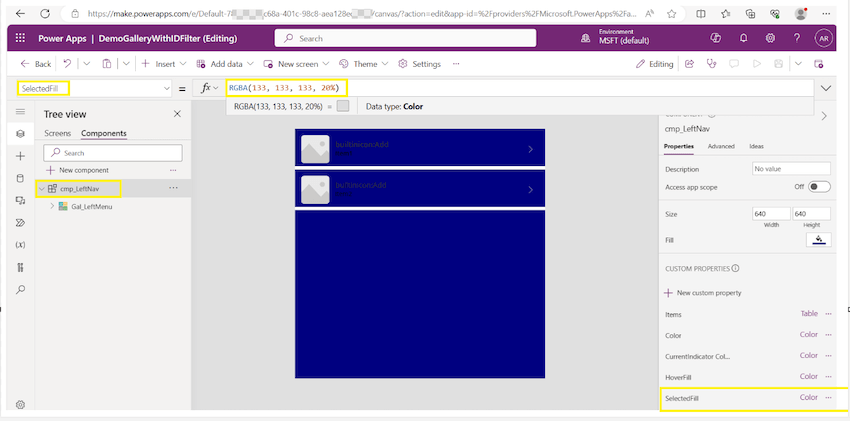Open the Paste dropdown arrow
This screenshot has height=421, width=850.
(126, 64)
